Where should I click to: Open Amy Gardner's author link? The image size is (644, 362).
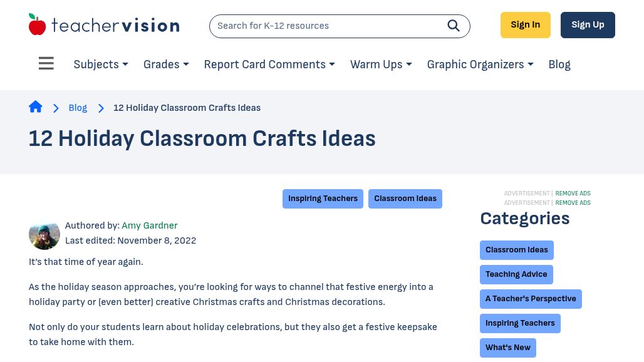149,225
